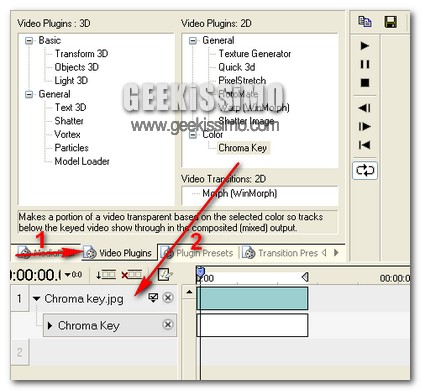This screenshot has height=391, width=421.
Task: Collapse the General 3D plugins group
Action: [29, 95]
